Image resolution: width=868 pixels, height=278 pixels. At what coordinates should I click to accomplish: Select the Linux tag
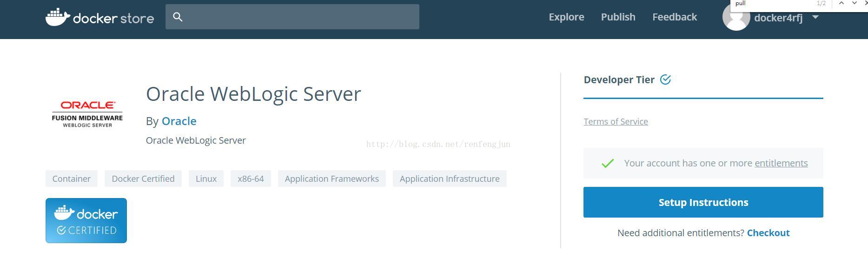point(206,179)
